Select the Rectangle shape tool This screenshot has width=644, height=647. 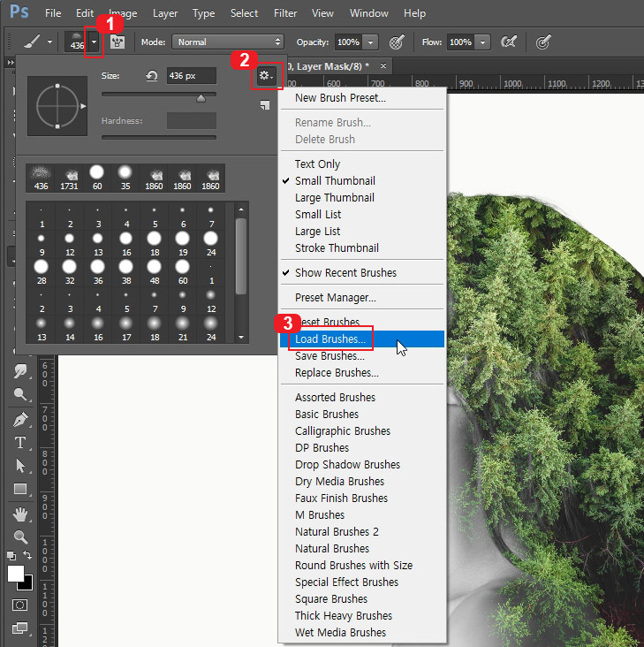[19, 489]
